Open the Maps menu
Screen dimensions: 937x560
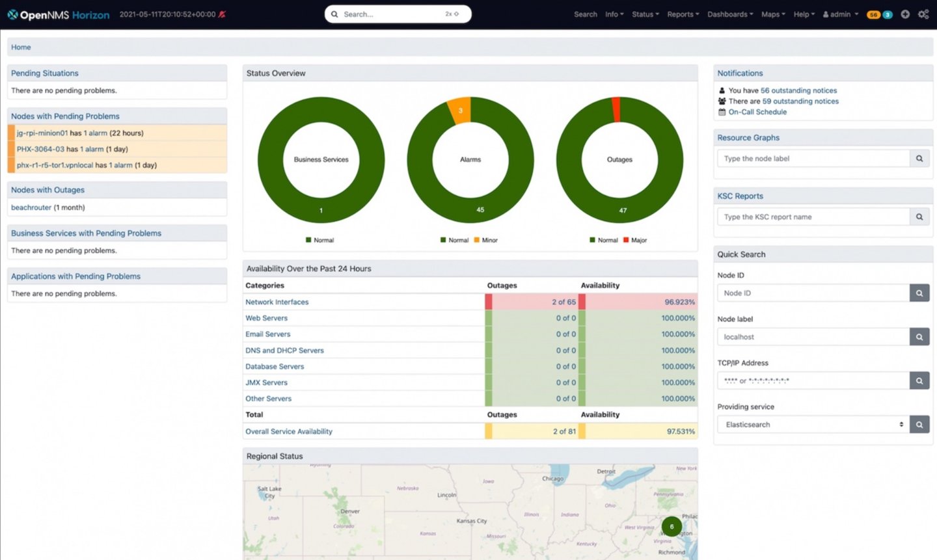[773, 14]
